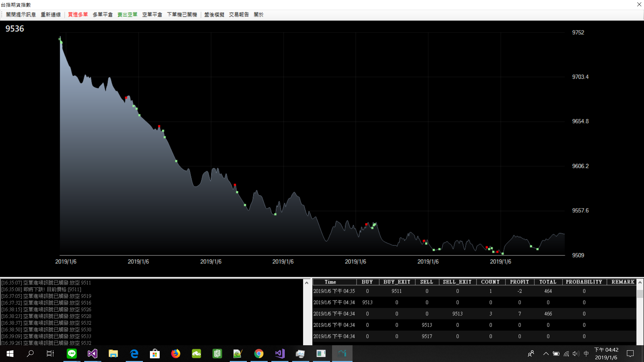Expand hidden system tray icons
644x362 pixels.
[546, 354]
